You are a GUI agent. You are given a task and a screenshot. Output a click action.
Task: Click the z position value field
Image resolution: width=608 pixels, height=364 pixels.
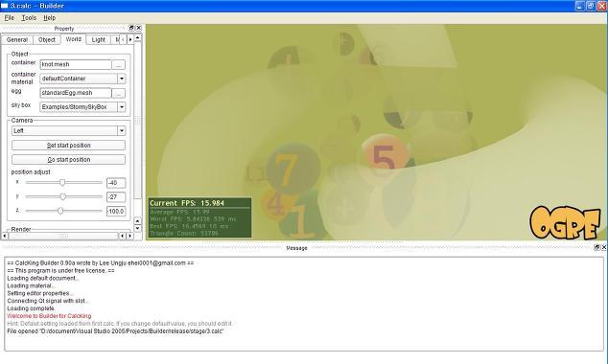(116, 211)
